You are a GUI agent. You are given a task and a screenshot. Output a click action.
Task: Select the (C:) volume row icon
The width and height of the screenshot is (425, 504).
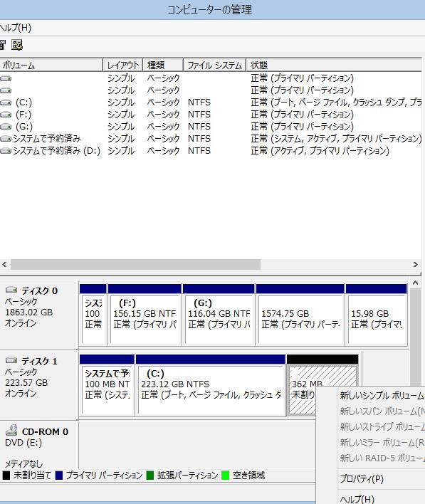coord(6,103)
